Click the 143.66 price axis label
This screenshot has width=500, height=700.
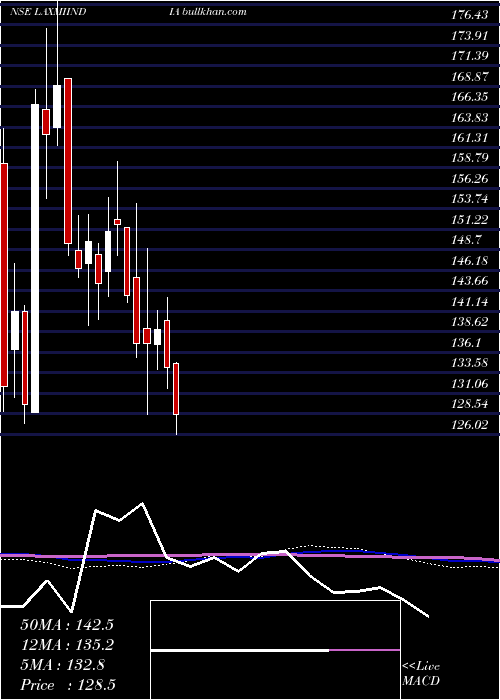469,281
